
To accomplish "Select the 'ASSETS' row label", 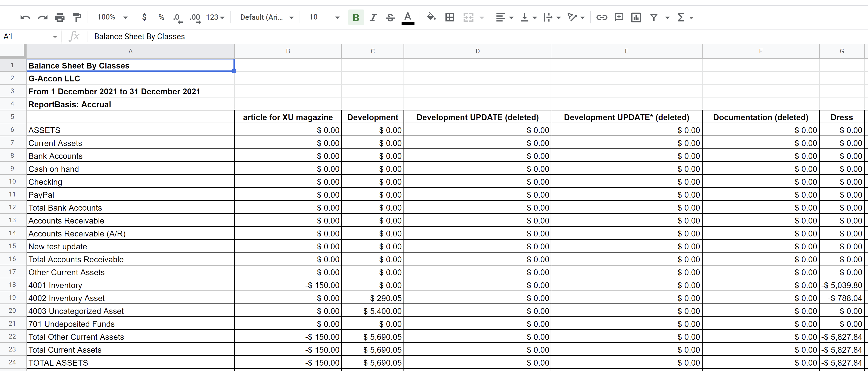I will coord(131,130).
